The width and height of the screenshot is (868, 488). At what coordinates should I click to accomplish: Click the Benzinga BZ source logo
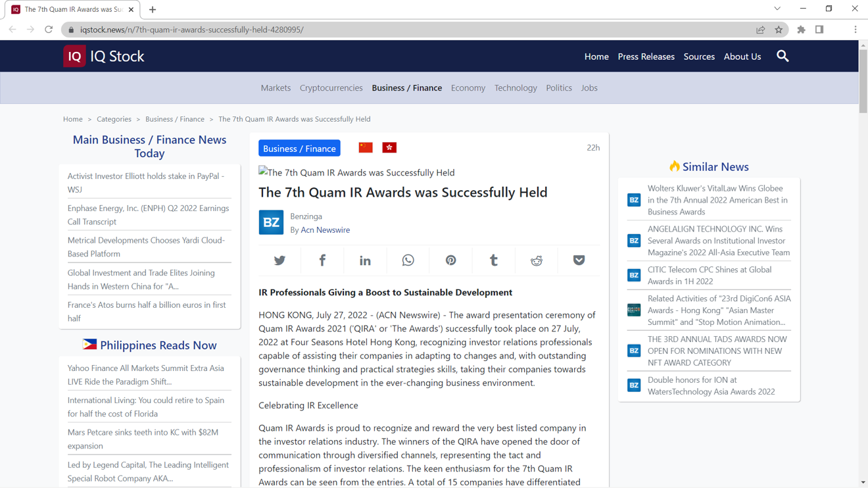[x=271, y=222]
